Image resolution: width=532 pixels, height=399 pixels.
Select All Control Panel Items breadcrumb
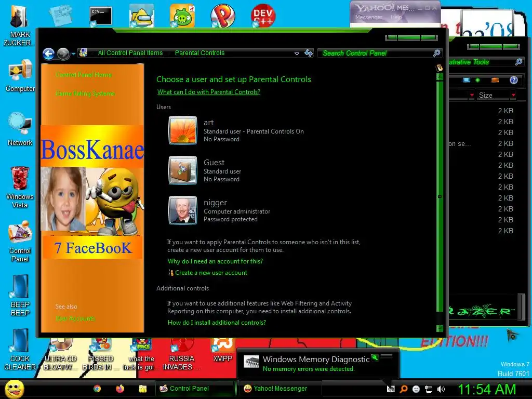[x=130, y=53]
